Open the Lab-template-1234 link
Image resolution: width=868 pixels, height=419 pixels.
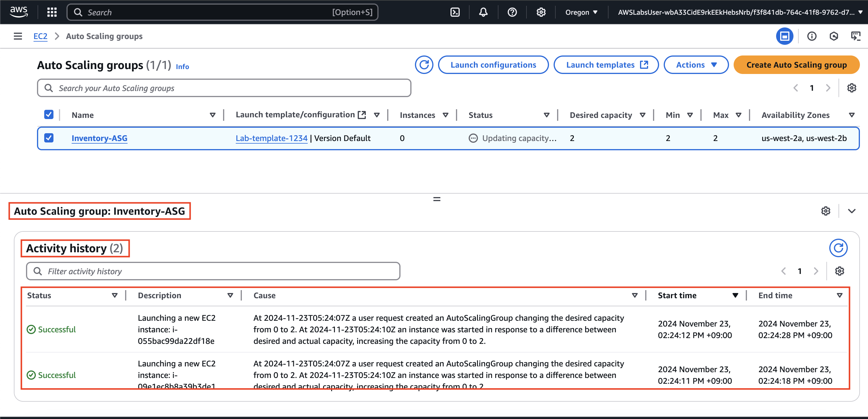(271, 138)
